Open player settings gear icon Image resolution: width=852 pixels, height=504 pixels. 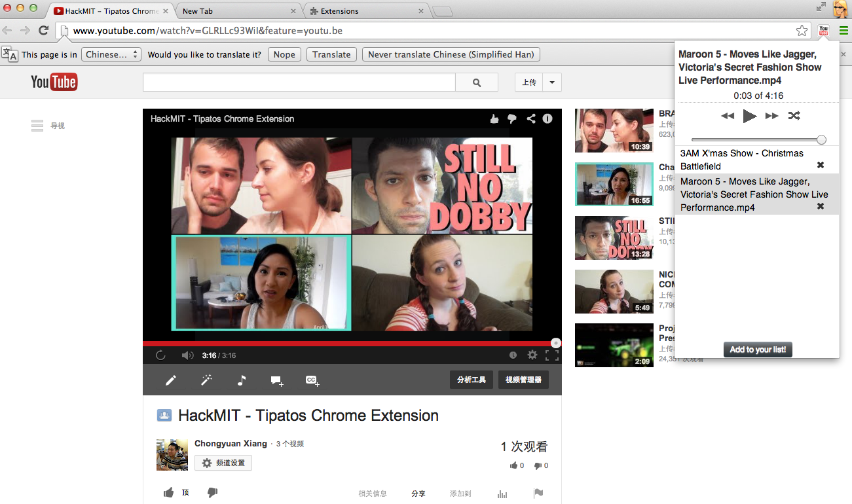click(x=532, y=355)
